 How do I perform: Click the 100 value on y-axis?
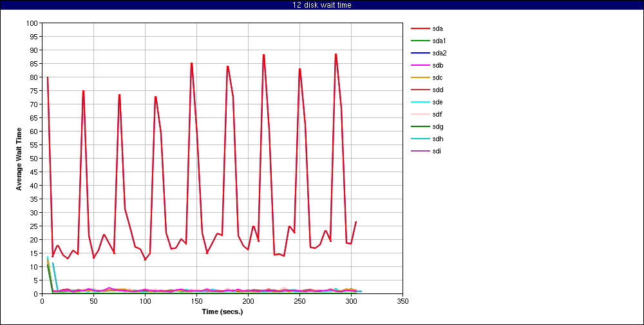(x=33, y=23)
